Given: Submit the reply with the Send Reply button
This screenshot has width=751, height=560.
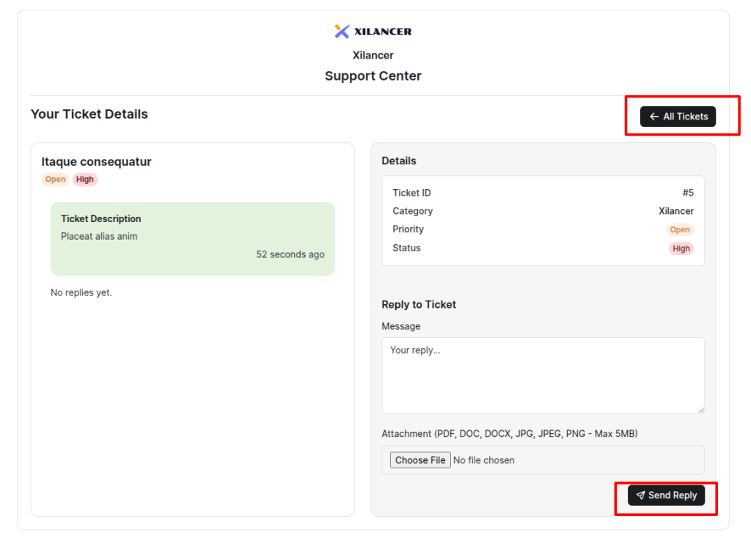Looking at the screenshot, I should 666,495.
